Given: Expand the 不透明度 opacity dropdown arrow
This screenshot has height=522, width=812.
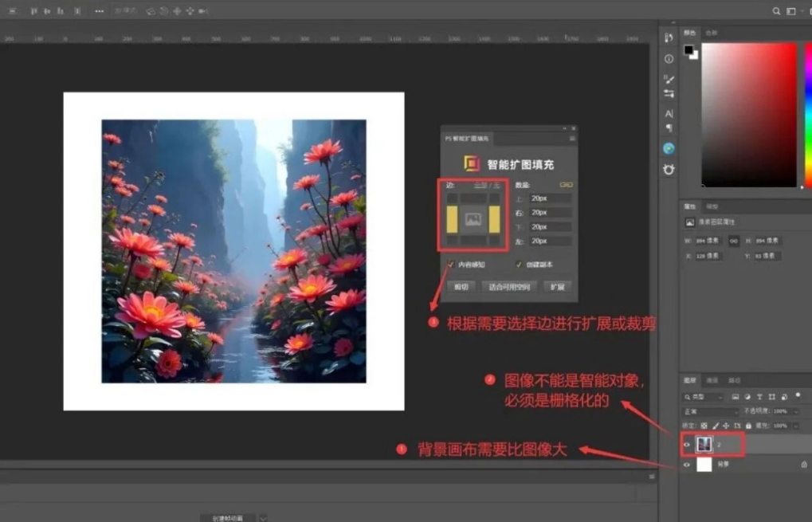Looking at the screenshot, I should tap(795, 411).
